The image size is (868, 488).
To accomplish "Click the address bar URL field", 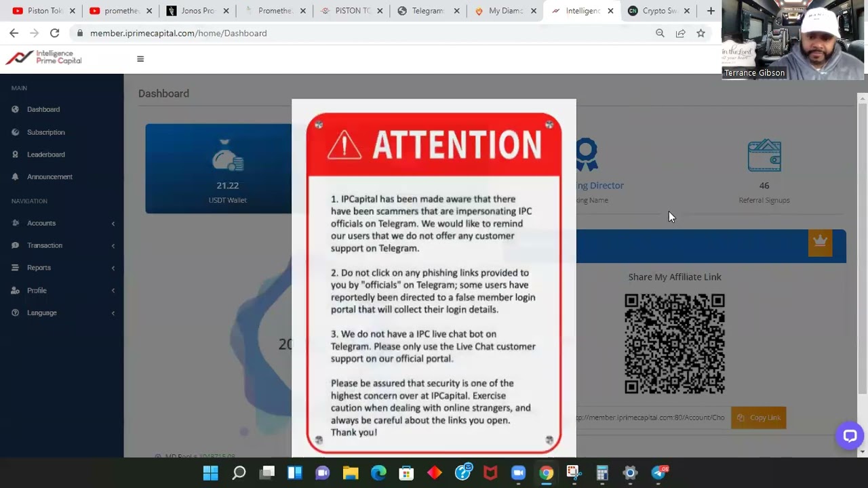I will click(366, 33).
